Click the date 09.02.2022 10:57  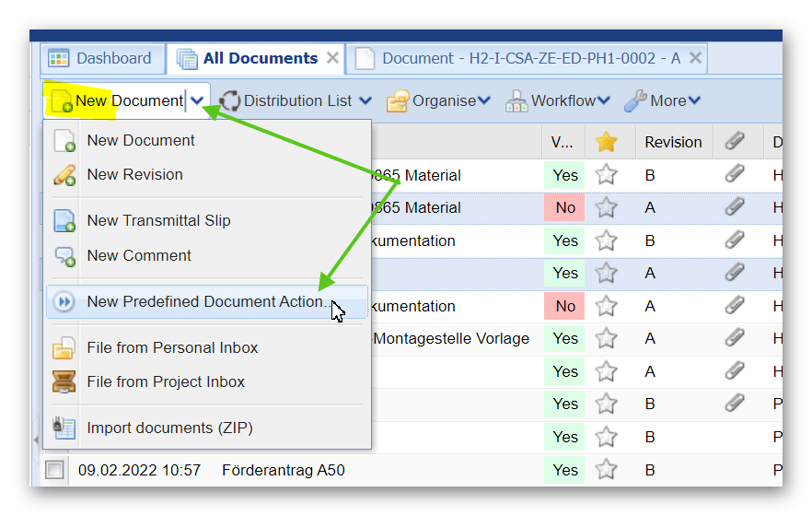139,470
